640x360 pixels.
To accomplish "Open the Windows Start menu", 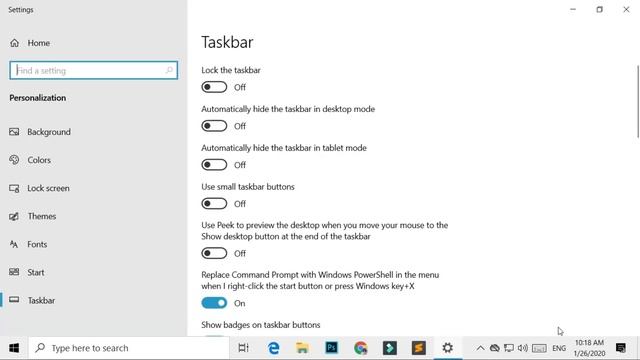I will 14,348.
